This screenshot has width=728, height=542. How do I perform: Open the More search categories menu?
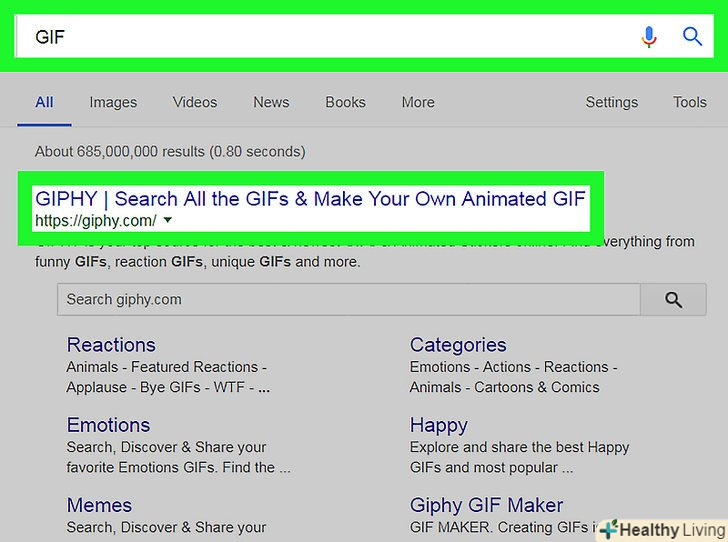click(x=418, y=102)
